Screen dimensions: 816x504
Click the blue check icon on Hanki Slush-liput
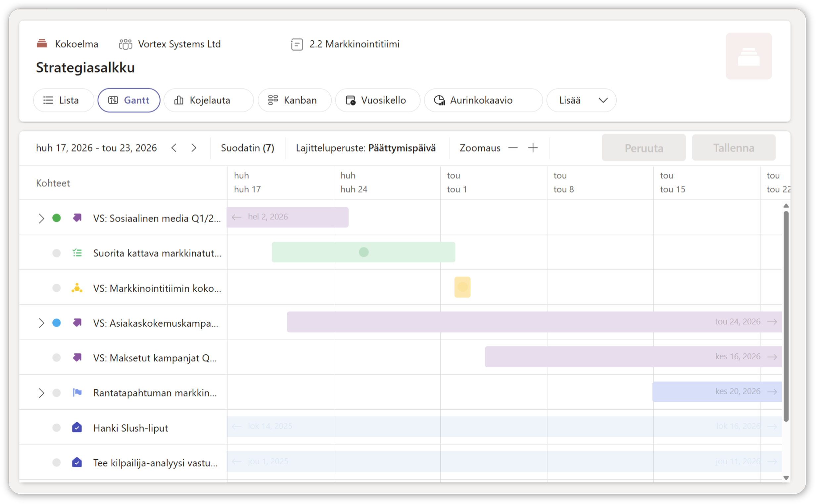(77, 428)
